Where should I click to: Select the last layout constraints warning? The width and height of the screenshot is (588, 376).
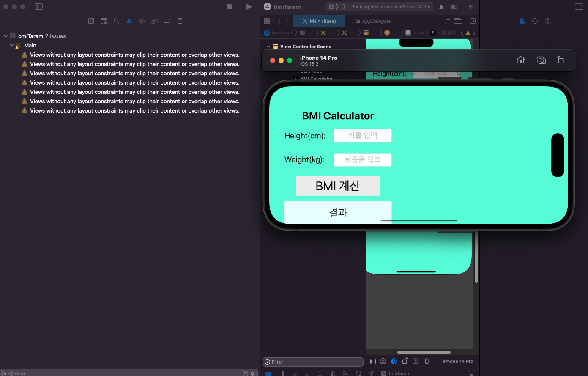click(130, 110)
